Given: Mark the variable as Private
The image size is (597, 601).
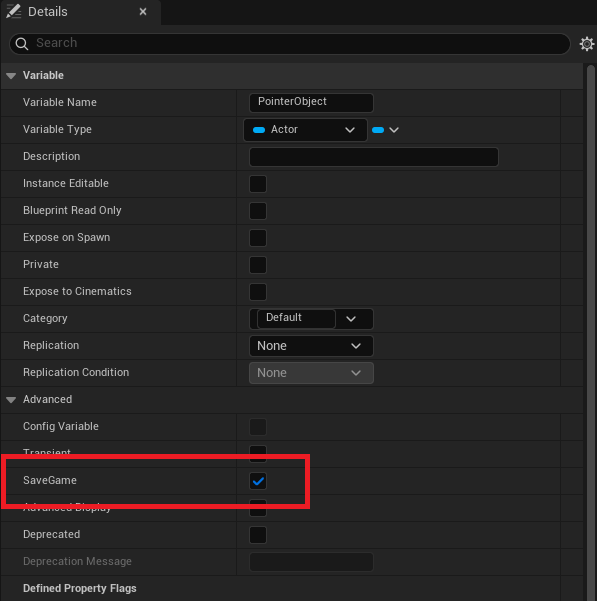Looking at the screenshot, I should pyautogui.click(x=258, y=265).
